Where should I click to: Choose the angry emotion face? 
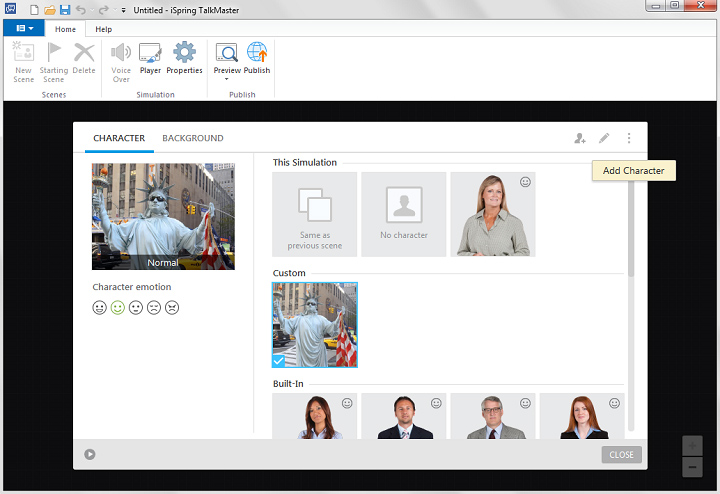pyautogui.click(x=172, y=308)
